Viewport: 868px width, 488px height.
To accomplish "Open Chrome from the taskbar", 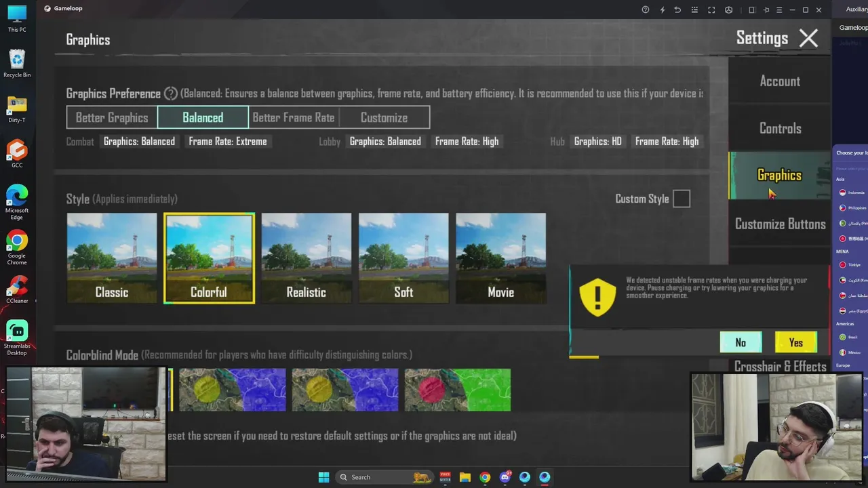I will [484, 477].
